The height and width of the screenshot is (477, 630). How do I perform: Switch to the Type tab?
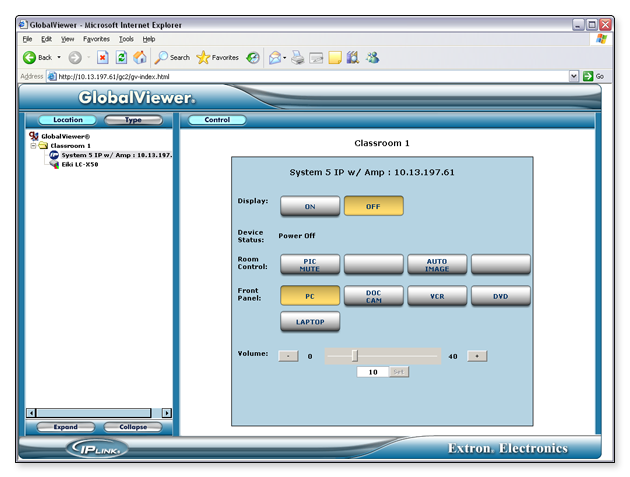(x=133, y=120)
